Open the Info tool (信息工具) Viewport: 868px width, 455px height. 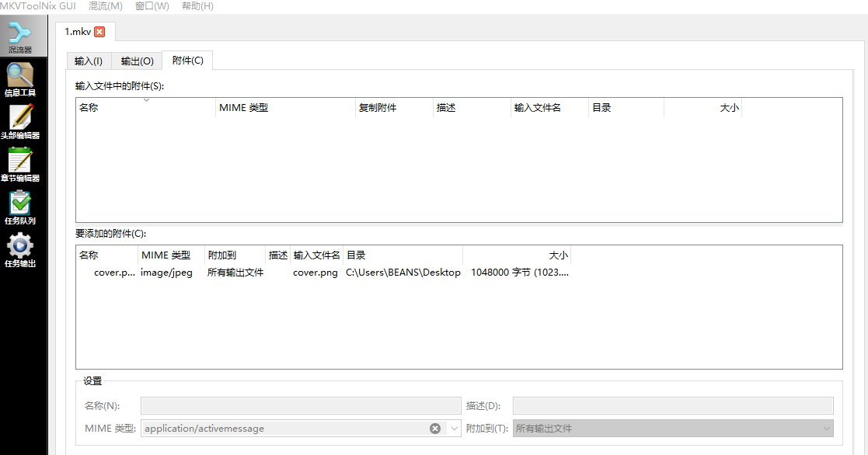(20, 80)
